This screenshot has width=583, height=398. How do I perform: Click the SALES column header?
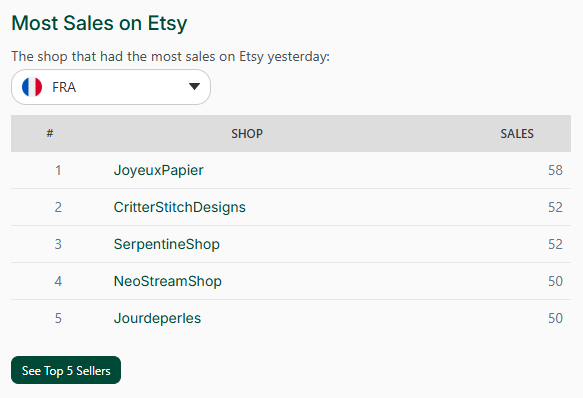[517, 134]
